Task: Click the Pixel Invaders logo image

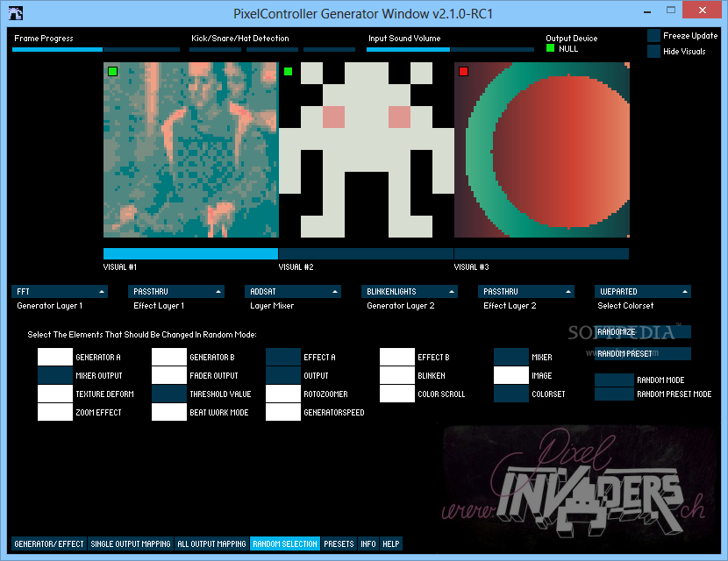Action: point(577,481)
